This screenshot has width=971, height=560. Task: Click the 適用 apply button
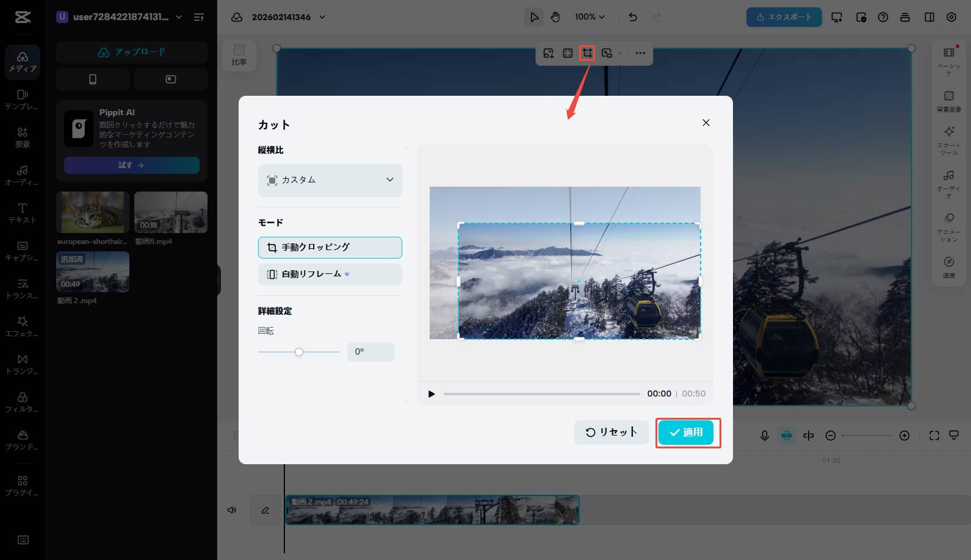tap(686, 433)
